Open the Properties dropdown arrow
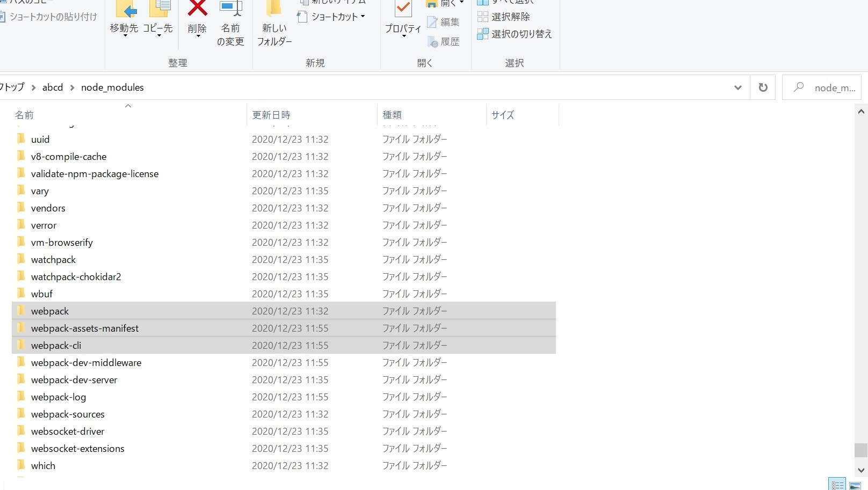 point(403,36)
